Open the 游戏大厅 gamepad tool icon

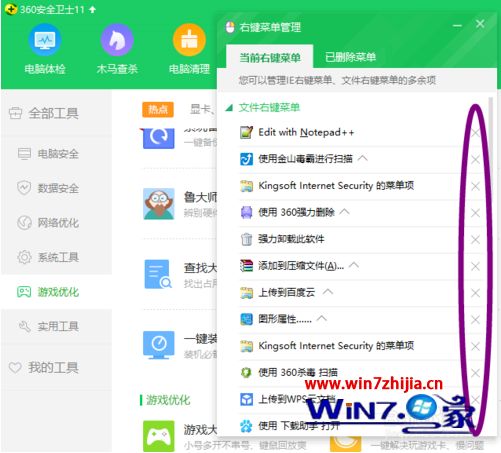coord(159,436)
